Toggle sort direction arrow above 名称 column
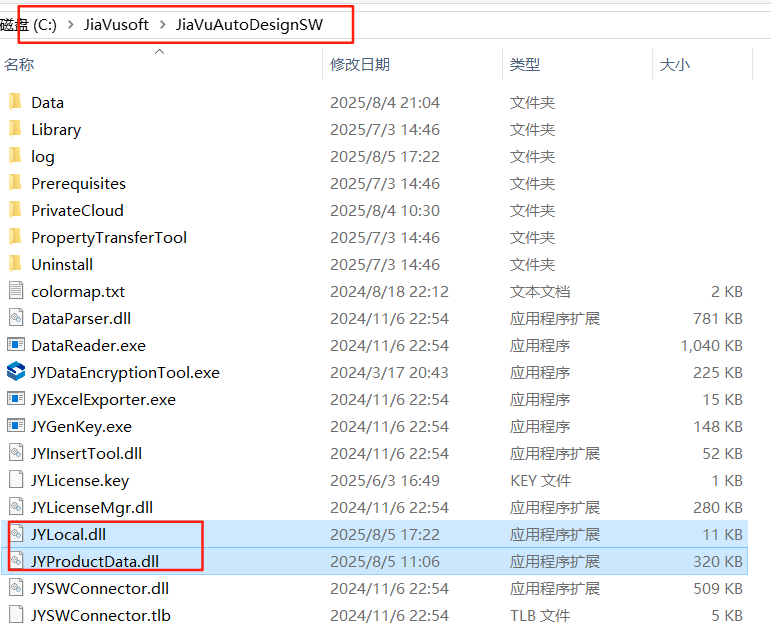The width and height of the screenshot is (771, 625). tap(159, 51)
